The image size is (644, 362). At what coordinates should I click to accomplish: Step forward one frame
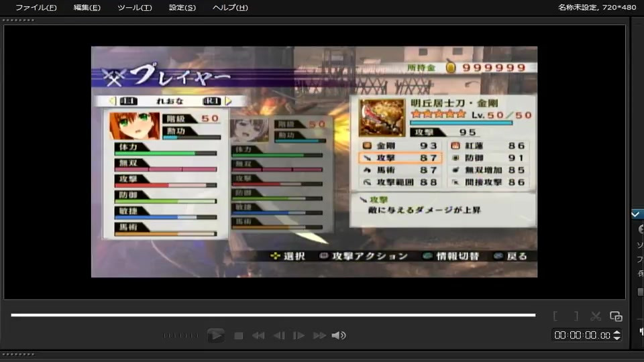point(299,336)
